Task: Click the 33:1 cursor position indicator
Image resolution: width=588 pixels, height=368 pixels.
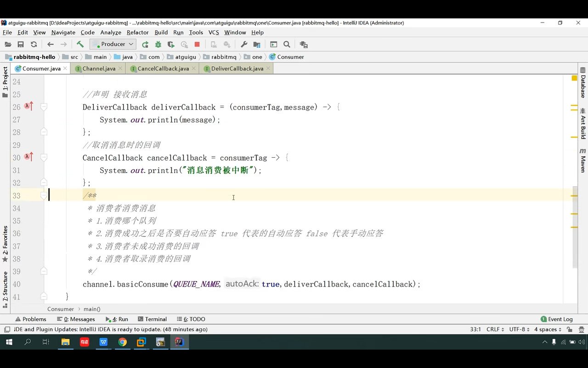Action: (x=475, y=329)
